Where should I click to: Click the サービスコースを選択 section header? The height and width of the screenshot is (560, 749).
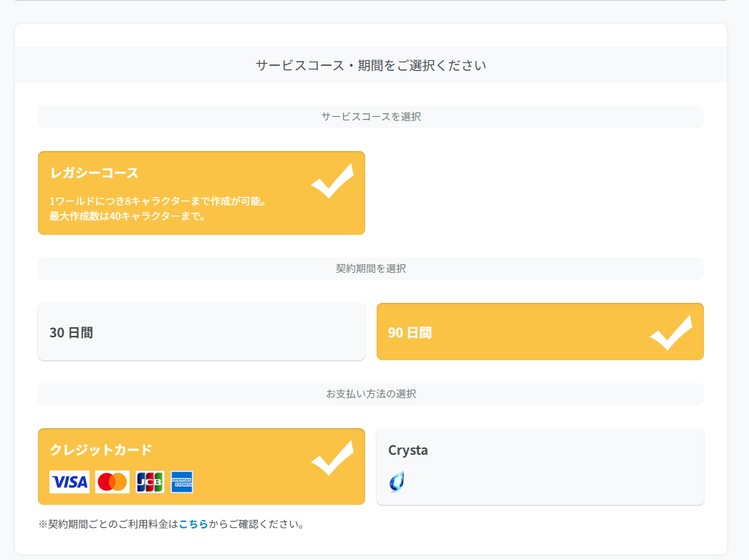coord(371,117)
